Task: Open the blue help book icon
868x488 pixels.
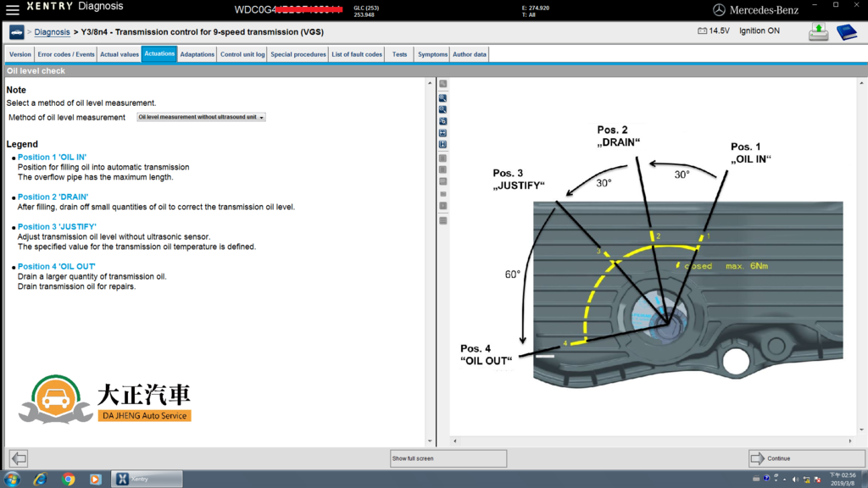Action: [846, 32]
